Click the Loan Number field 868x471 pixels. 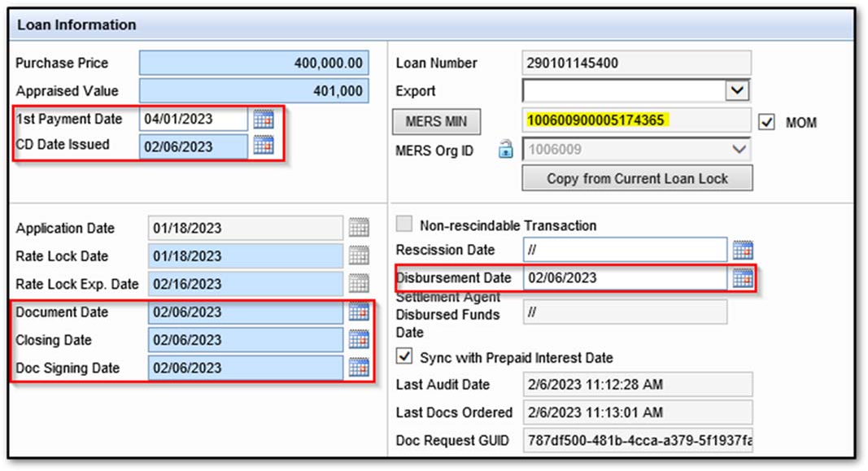coord(637,63)
